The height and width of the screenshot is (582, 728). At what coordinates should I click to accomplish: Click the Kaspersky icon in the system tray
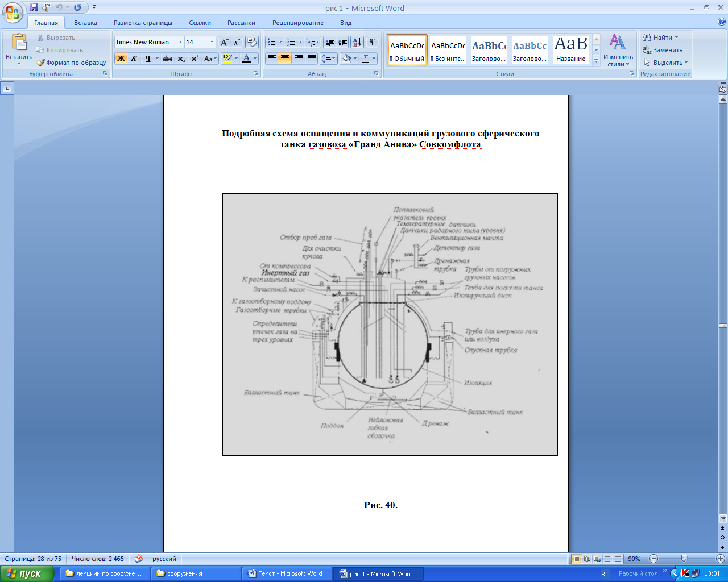tap(685, 573)
